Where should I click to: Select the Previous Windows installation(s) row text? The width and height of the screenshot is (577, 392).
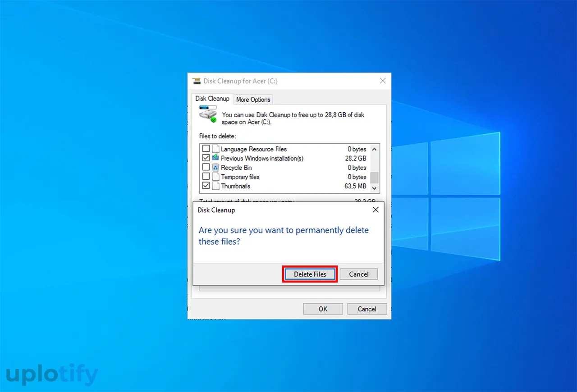[x=262, y=158]
